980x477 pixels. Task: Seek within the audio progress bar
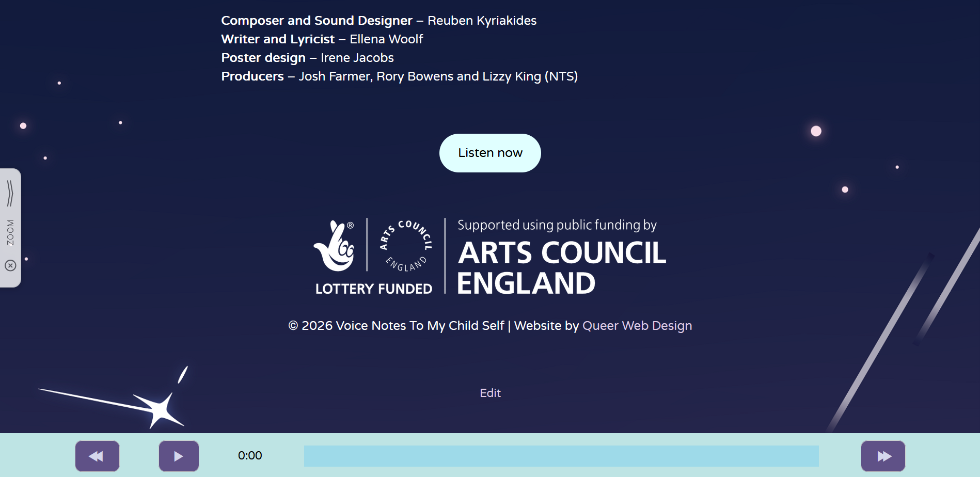(561, 456)
